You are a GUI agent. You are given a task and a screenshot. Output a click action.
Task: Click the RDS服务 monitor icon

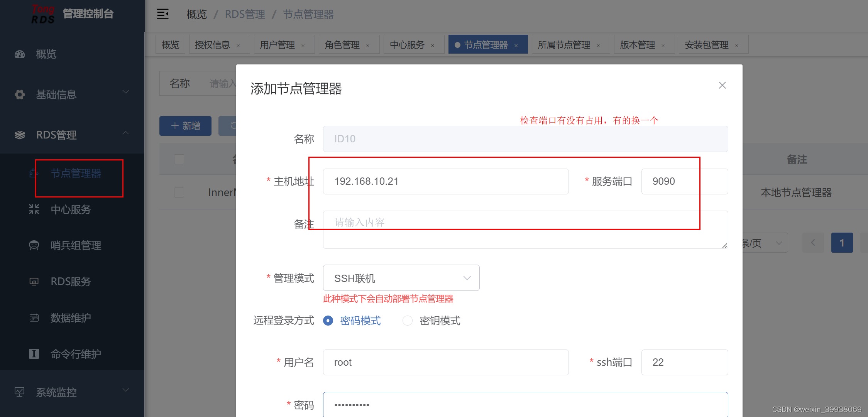[34, 282]
